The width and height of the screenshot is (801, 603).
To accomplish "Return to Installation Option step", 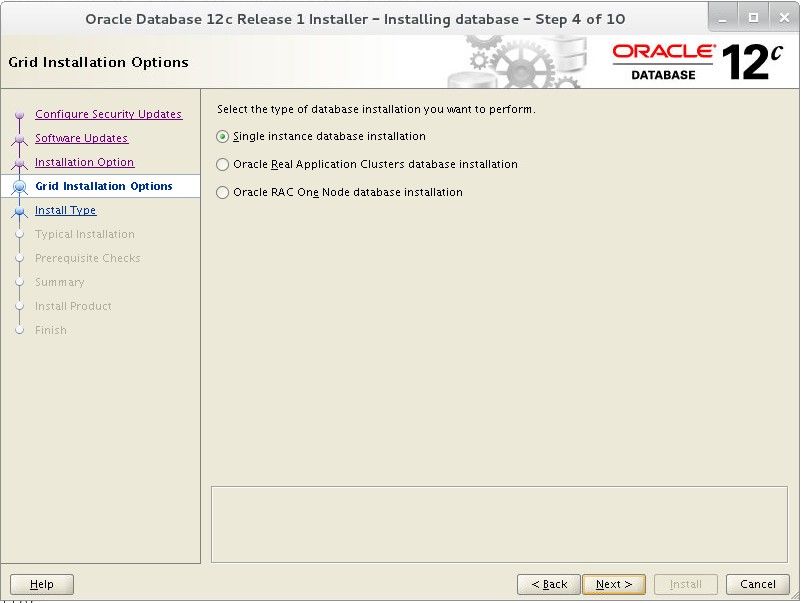I will tap(84, 162).
